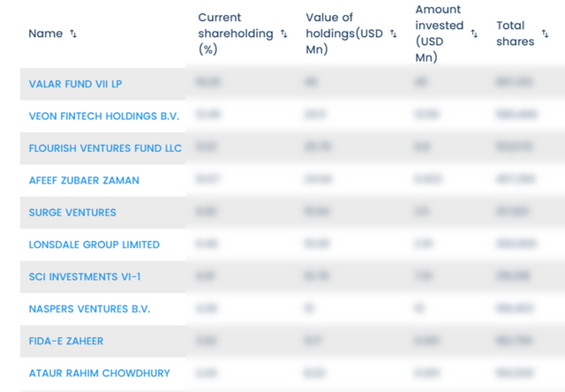Click Amount invested header text
The image size is (565, 392).
pos(439,34)
